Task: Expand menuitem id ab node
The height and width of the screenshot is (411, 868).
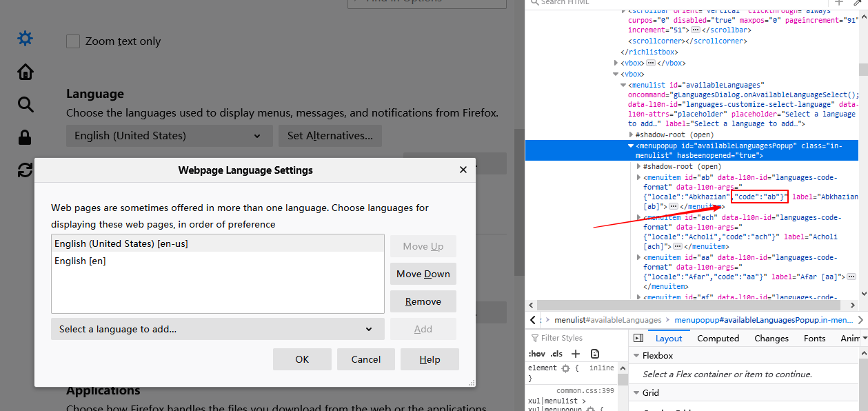Action: click(638, 177)
